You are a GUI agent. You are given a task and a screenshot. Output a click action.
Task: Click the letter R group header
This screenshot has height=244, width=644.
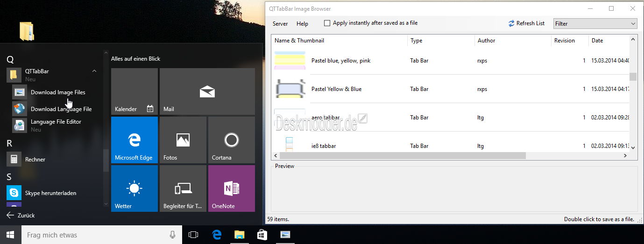point(10,143)
